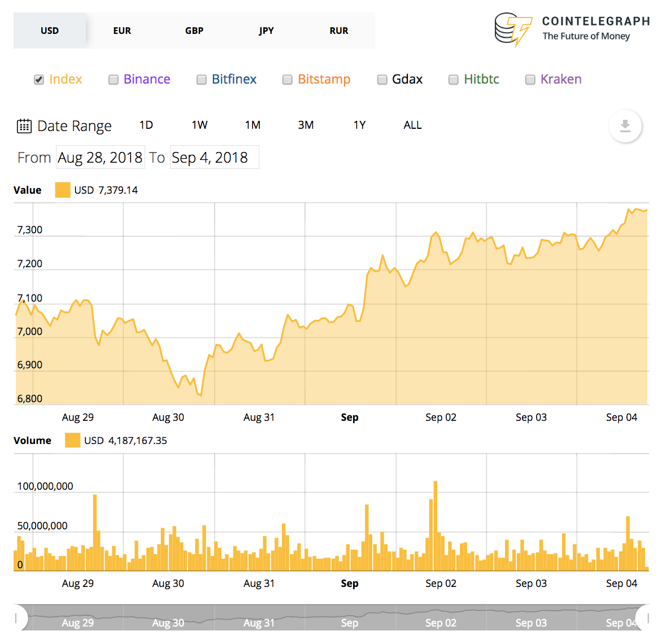
Task: Click the Bitstamp label text
Action: coord(324,79)
